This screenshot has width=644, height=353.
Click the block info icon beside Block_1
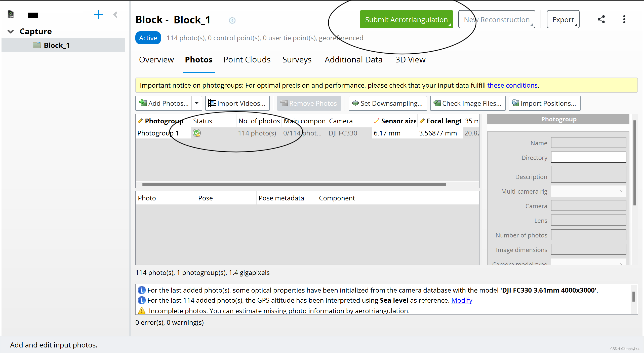tap(232, 20)
